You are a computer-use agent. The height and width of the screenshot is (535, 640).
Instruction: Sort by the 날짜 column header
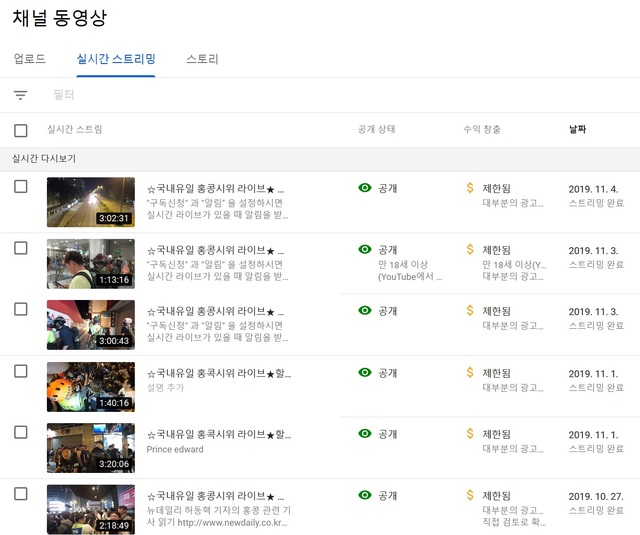point(578,129)
